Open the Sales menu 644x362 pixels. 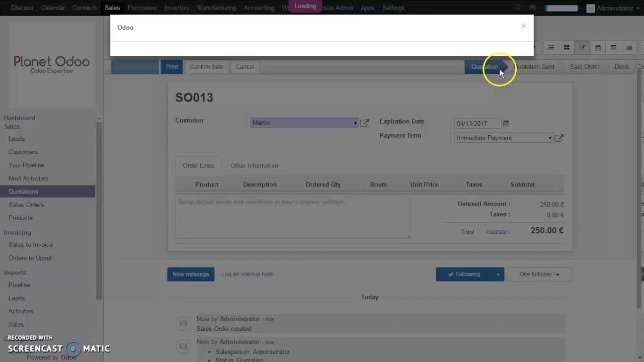(112, 8)
